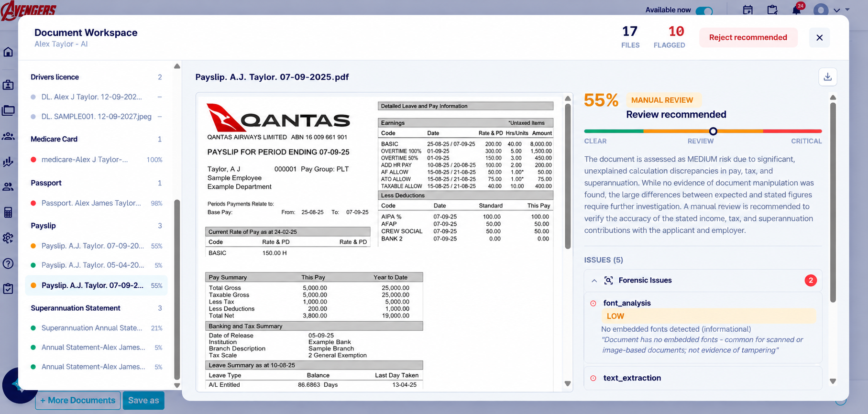
Task: Click the Superannuation Statement category heading
Action: point(76,308)
